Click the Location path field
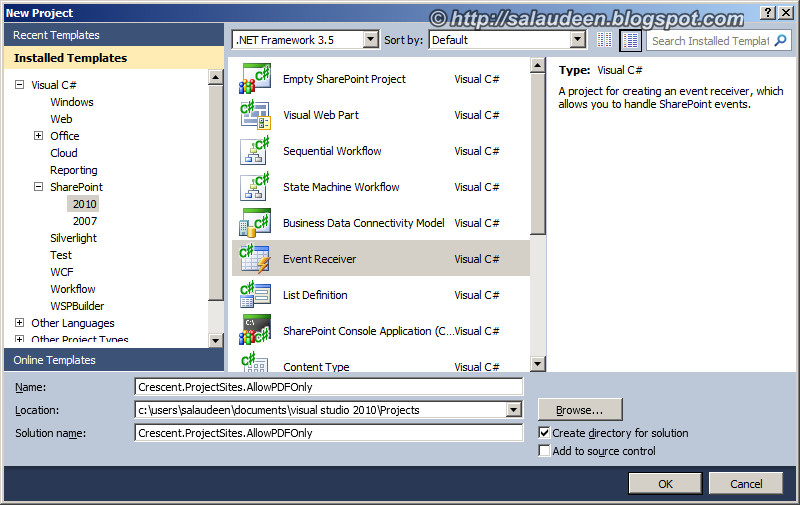 tap(321, 410)
